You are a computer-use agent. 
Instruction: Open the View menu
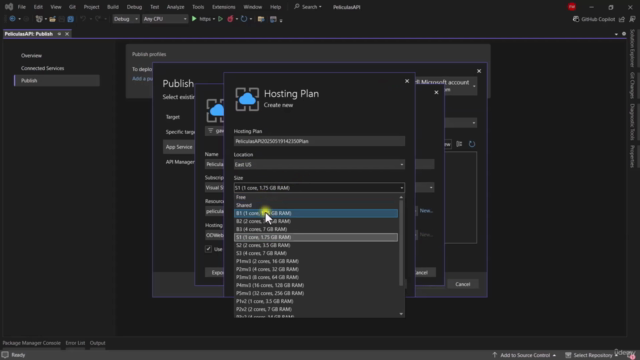coord(56,7)
